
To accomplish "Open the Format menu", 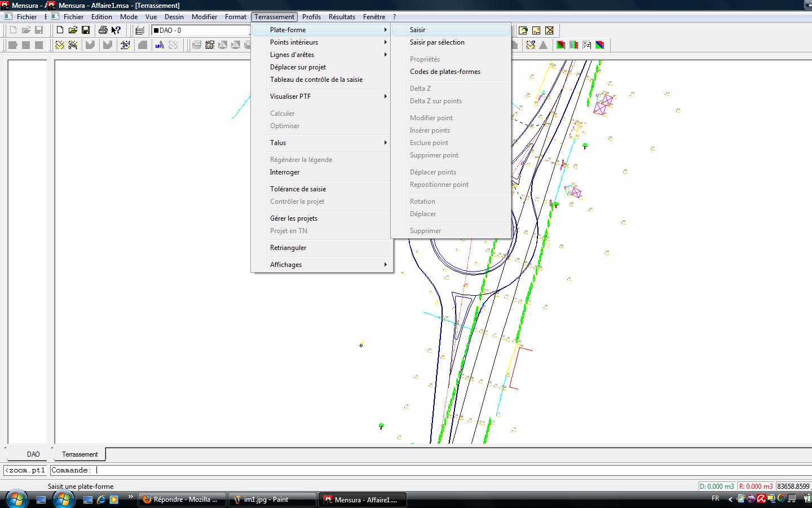I will coord(235,17).
